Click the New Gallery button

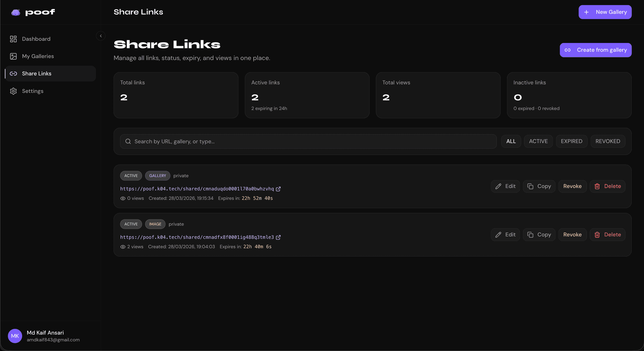tap(605, 12)
